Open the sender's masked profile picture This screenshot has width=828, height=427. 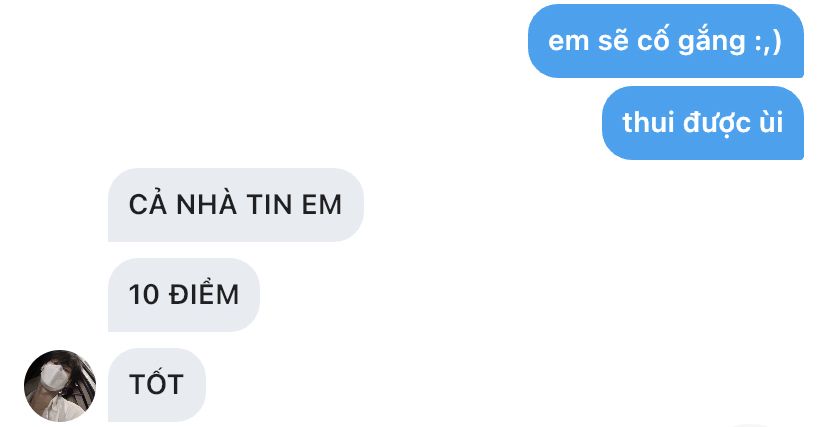coord(60,386)
